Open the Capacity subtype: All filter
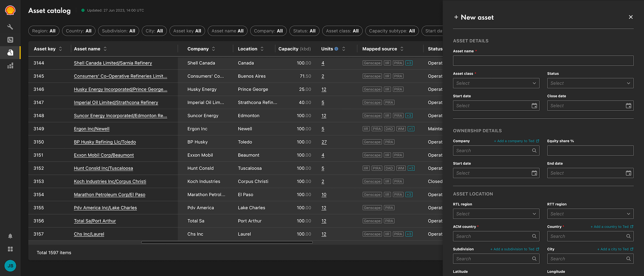This screenshot has height=276, width=644. [x=392, y=31]
